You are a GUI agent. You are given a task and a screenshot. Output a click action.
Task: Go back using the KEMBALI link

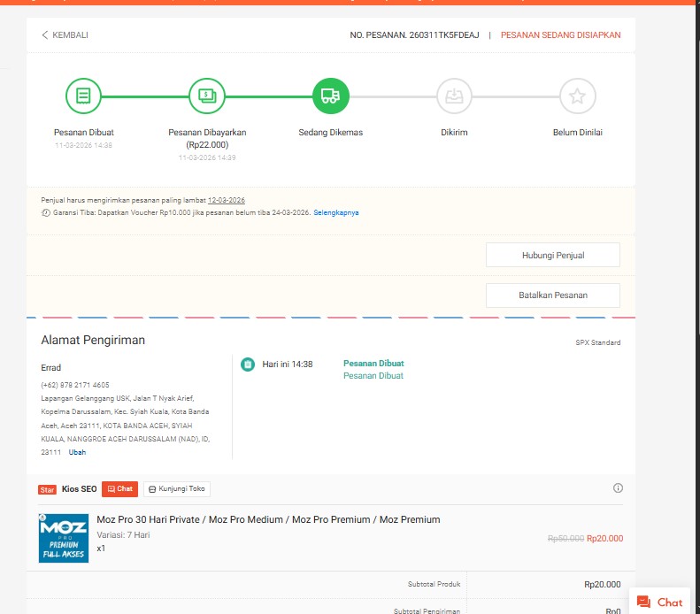pos(65,35)
